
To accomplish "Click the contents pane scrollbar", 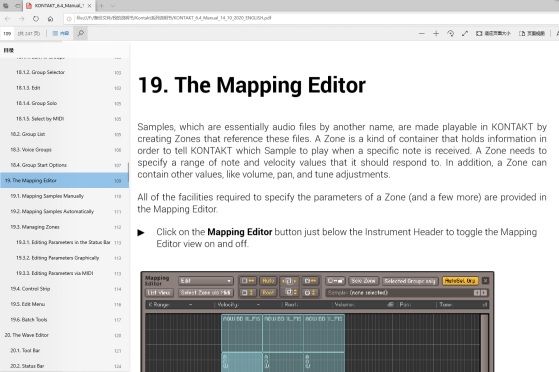I will point(128,173).
